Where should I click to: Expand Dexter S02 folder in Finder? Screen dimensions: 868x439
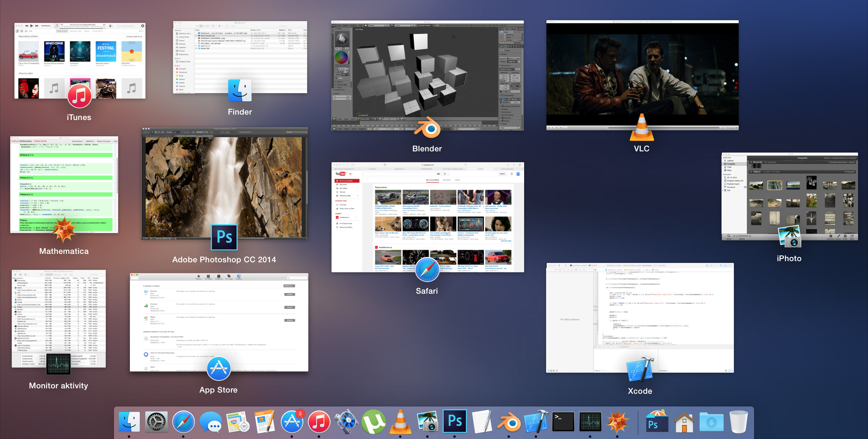pyautogui.click(x=196, y=48)
